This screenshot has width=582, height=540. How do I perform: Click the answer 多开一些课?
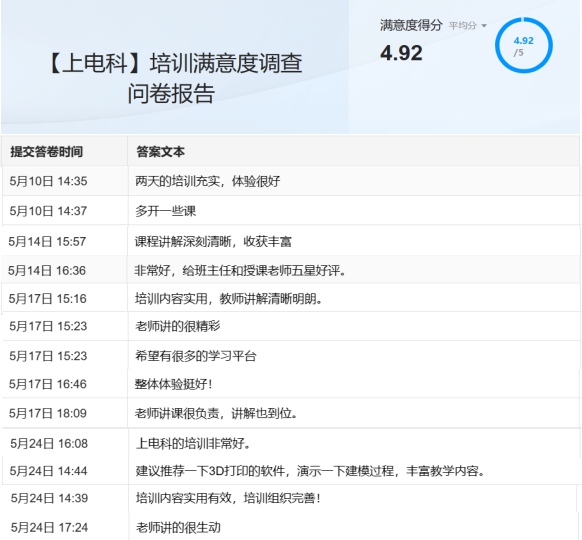(166, 211)
